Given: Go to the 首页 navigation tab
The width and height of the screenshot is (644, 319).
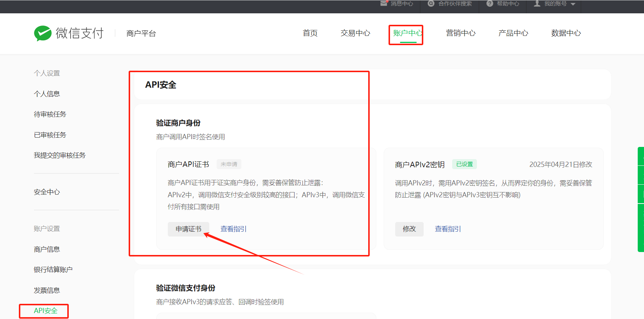Looking at the screenshot, I should click(310, 33).
